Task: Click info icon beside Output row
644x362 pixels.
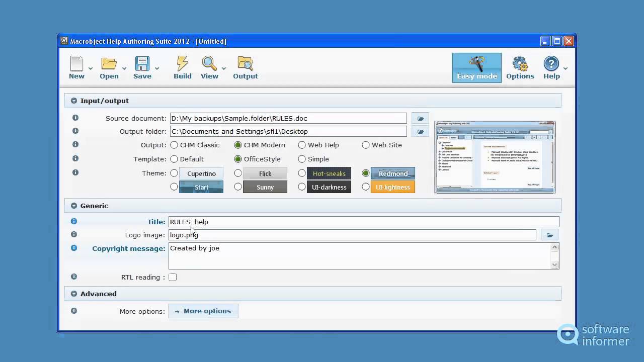Action: click(x=75, y=144)
